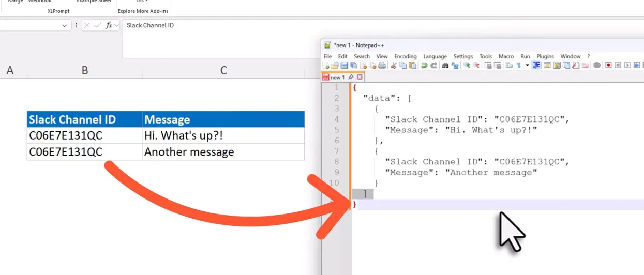The height and width of the screenshot is (275, 644).
Task: Click the Zoom Out icon in Notepad++
Action: 476,65
